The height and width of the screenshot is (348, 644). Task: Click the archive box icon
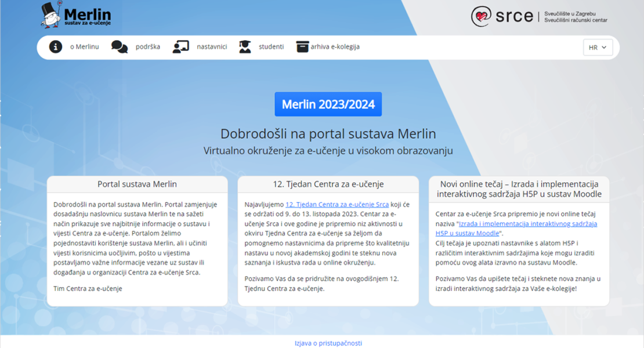302,47
